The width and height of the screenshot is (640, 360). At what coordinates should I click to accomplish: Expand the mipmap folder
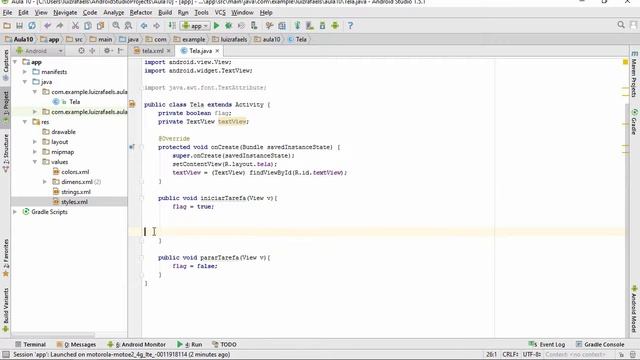click(35, 152)
